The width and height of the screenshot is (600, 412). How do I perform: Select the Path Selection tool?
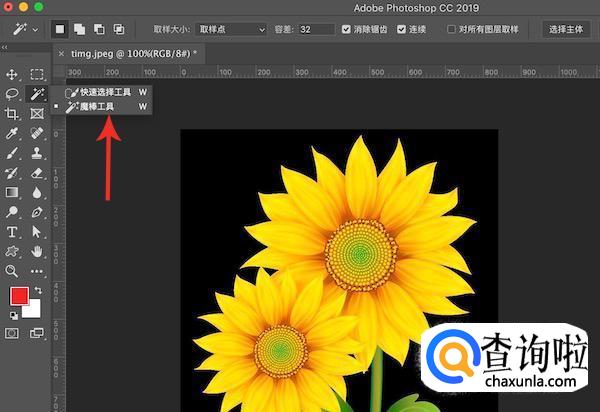click(37, 232)
